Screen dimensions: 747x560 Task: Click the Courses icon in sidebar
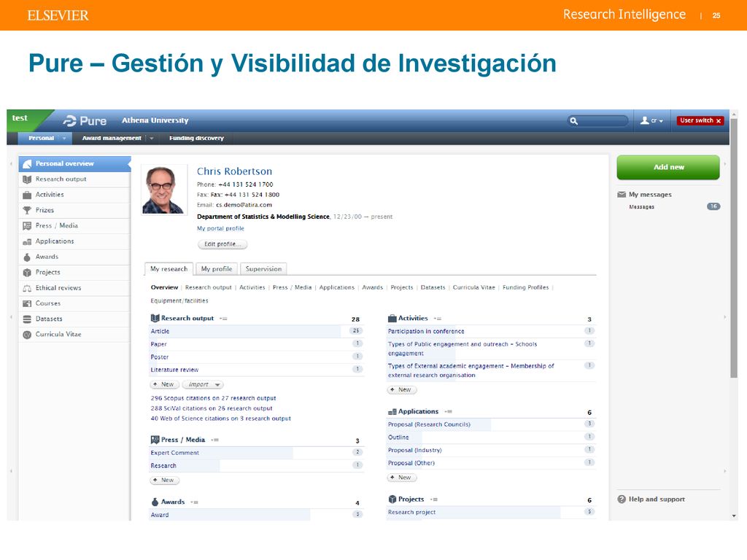pyautogui.click(x=27, y=303)
